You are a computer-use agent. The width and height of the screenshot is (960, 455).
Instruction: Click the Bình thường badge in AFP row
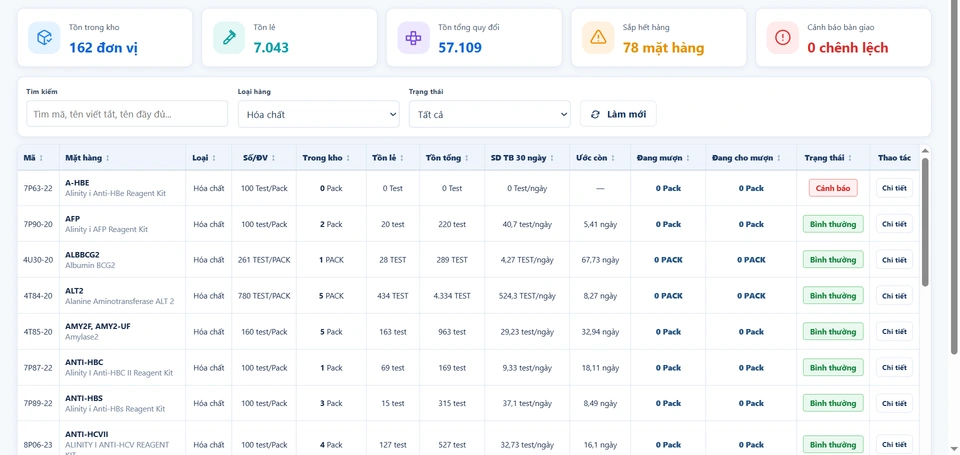833,224
